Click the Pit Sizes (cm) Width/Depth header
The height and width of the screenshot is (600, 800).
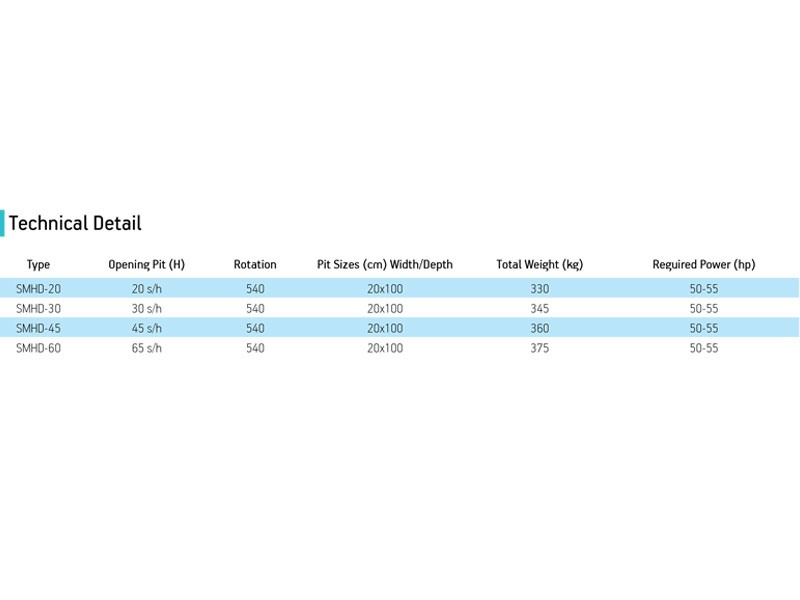coord(385,265)
